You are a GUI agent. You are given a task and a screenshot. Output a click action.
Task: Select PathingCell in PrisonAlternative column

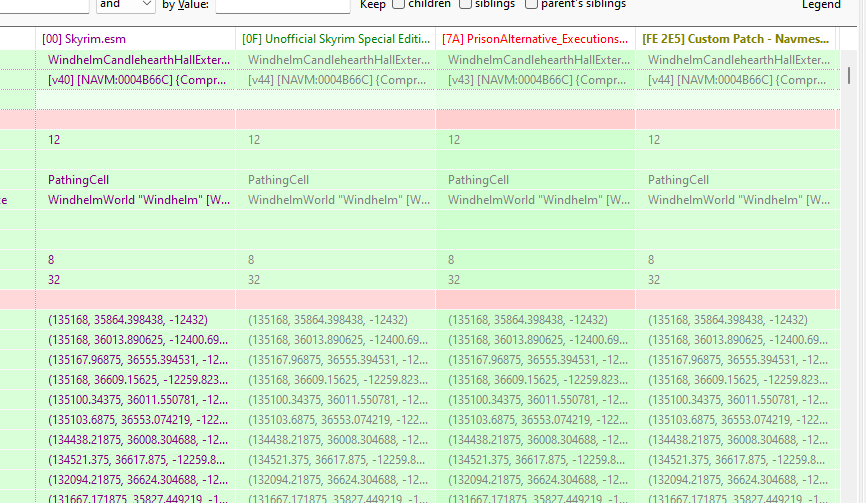(536, 180)
